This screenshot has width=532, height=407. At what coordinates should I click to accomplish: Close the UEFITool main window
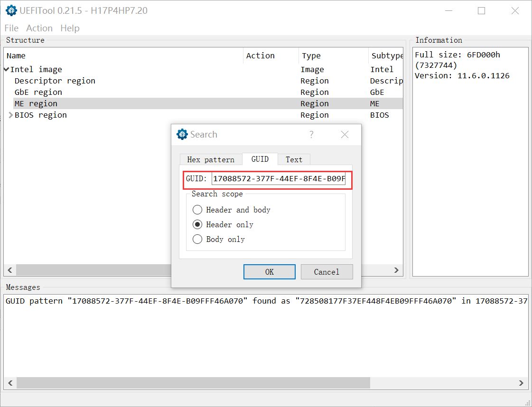pos(515,10)
